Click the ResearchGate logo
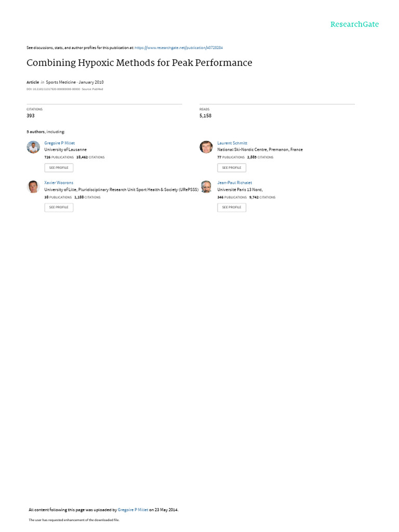Viewport: 399px width, 532px height. [x=354, y=24]
